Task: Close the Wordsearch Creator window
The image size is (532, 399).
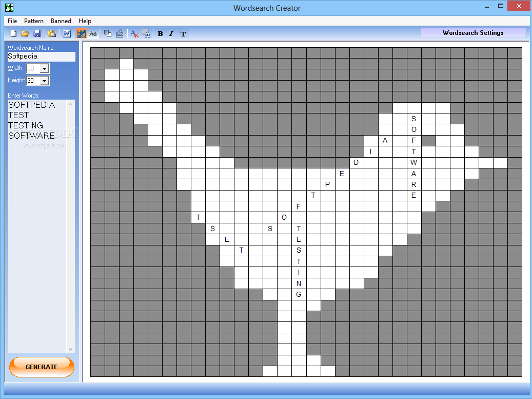Action: click(x=519, y=6)
